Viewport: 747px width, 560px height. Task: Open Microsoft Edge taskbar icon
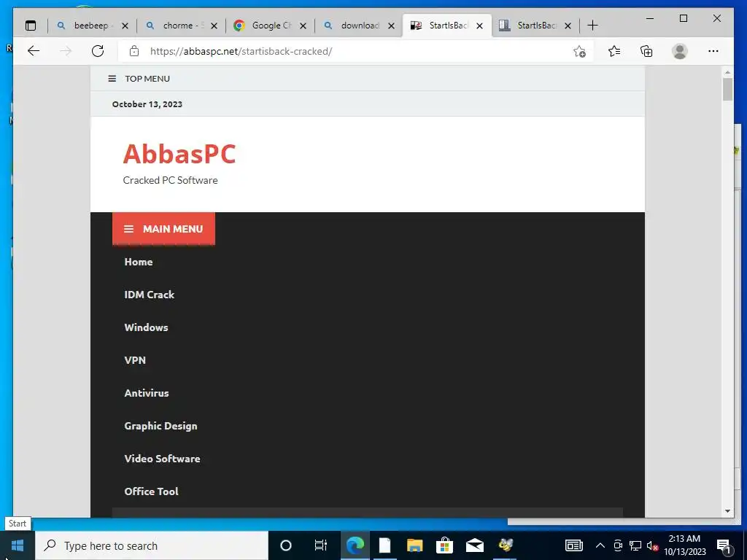pos(355,545)
